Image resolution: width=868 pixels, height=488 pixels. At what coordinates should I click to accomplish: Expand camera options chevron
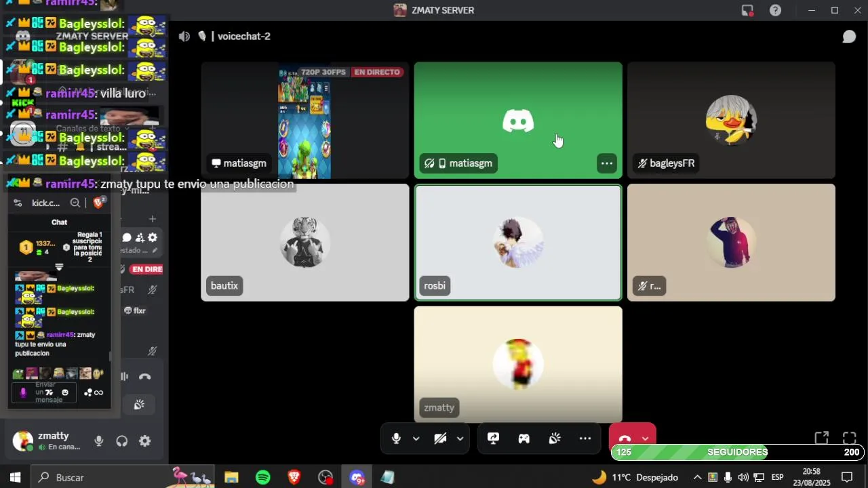coord(460,439)
